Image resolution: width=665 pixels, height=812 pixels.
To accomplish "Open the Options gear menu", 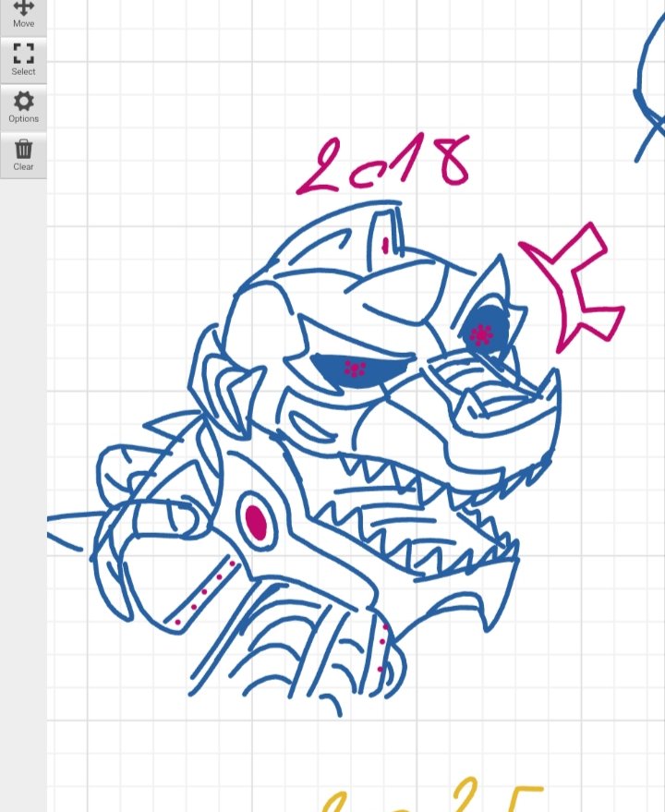I will [23, 108].
